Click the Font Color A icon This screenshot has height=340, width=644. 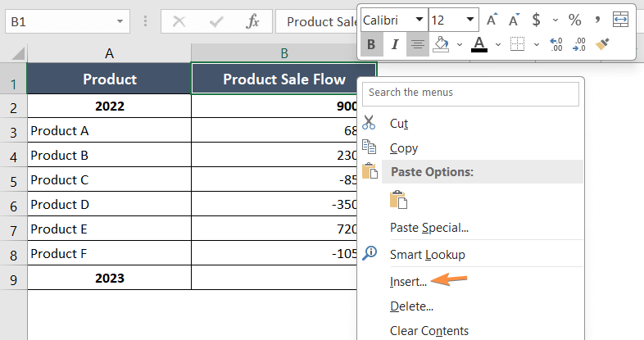tap(478, 44)
